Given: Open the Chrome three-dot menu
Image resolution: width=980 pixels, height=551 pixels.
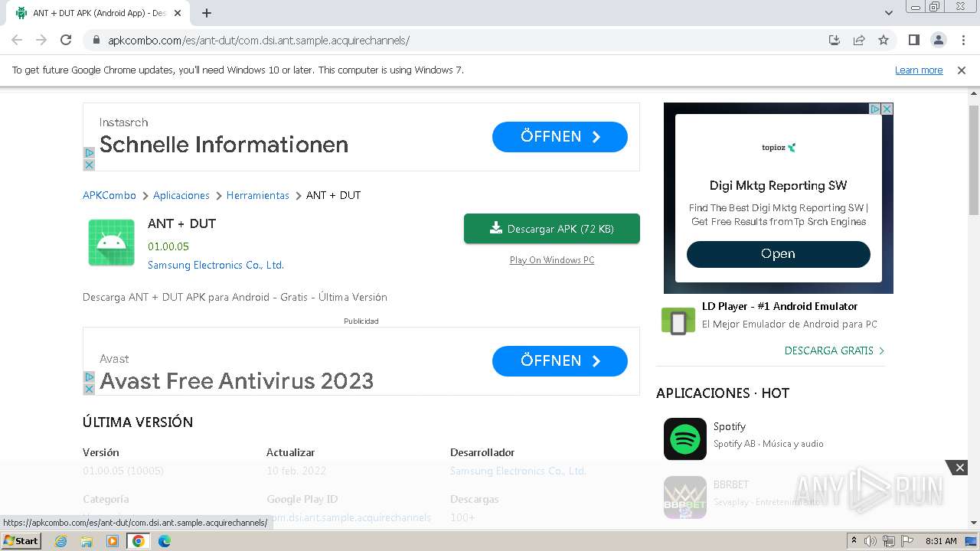Looking at the screenshot, I should point(963,40).
